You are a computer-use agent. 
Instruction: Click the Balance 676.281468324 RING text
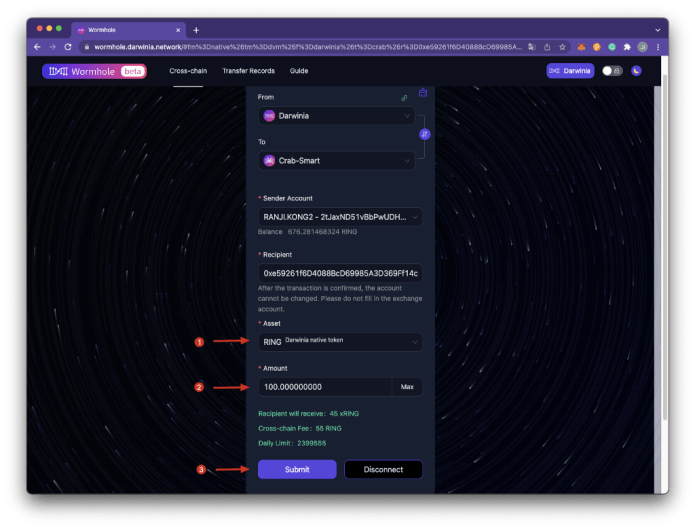pos(307,232)
